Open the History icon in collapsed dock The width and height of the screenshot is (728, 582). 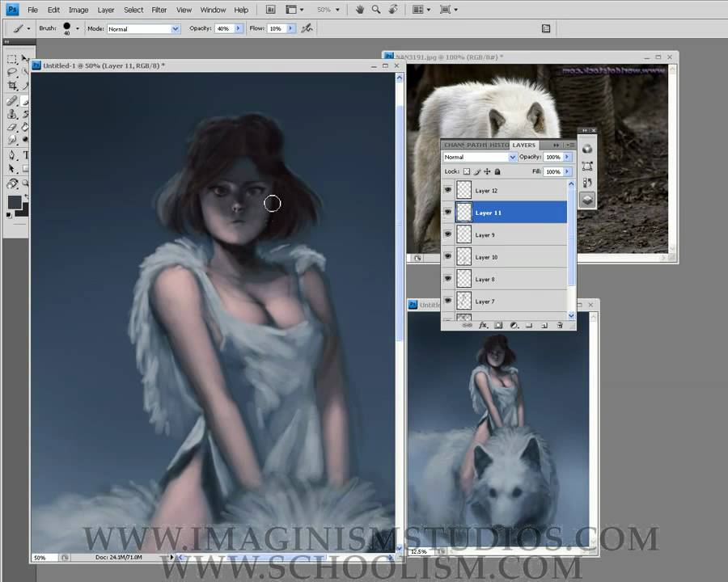(x=587, y=183)
